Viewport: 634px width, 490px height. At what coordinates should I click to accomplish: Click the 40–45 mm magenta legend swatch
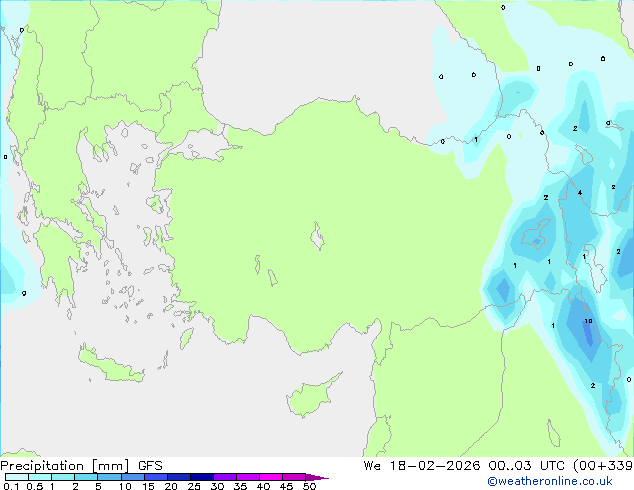(271, 477)
